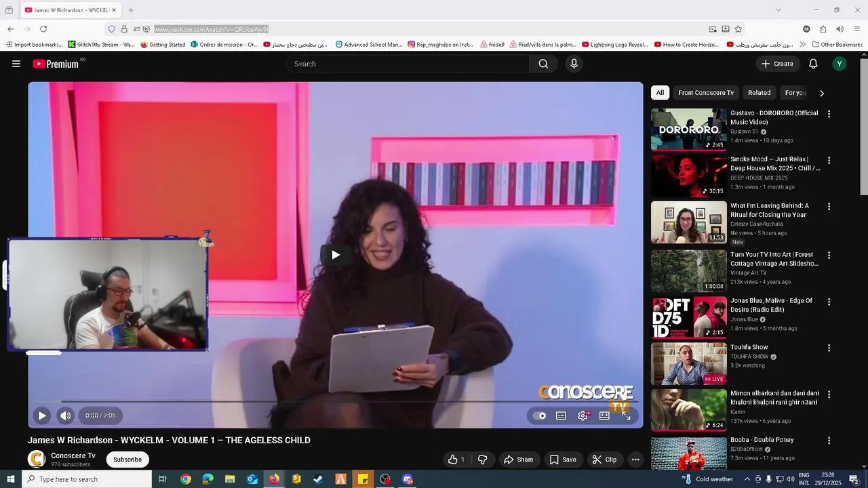Viewport: 868px width, 488px height.
Task: Open YouTube notifications bell
Action: point(813,64)
